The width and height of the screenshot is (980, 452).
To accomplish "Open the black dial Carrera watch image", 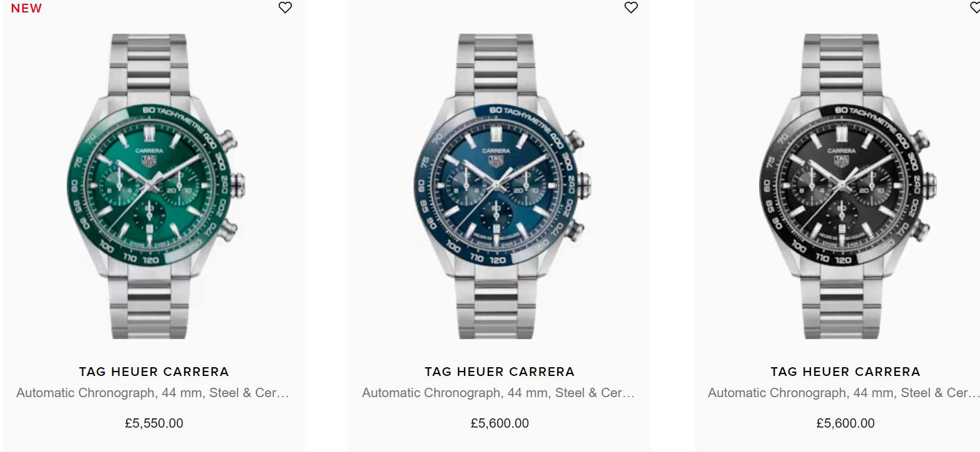I will (846, 186).
